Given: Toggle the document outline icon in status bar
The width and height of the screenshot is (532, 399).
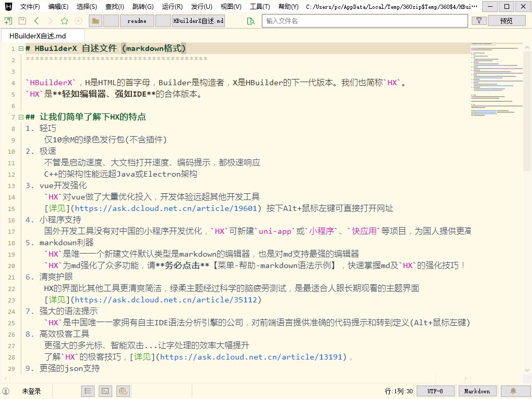Looking at the screenshot, I should 88,391.
